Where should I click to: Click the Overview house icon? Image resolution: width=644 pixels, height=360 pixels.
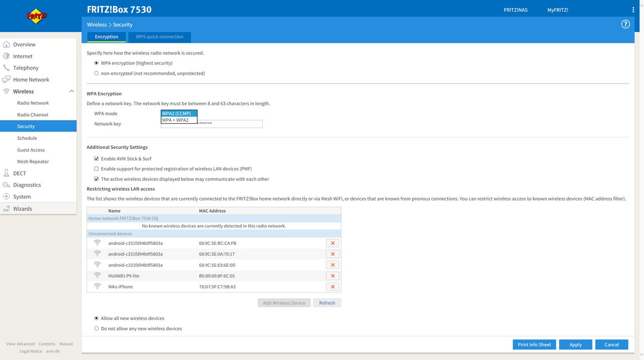7,44
